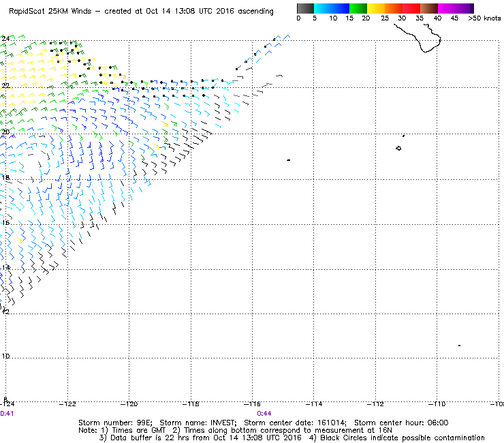Click the cyan-blue 5-15 knots legend band
504x443 pixels.
(332, 8)
